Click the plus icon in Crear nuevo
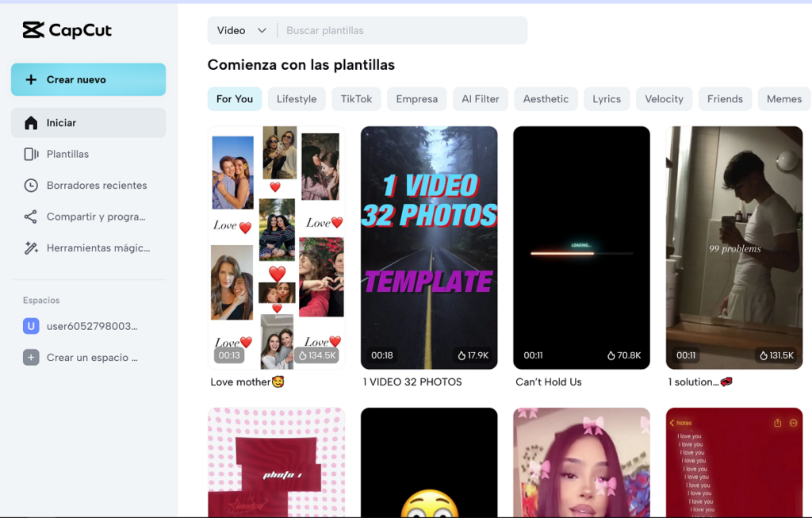 point(31,79)
